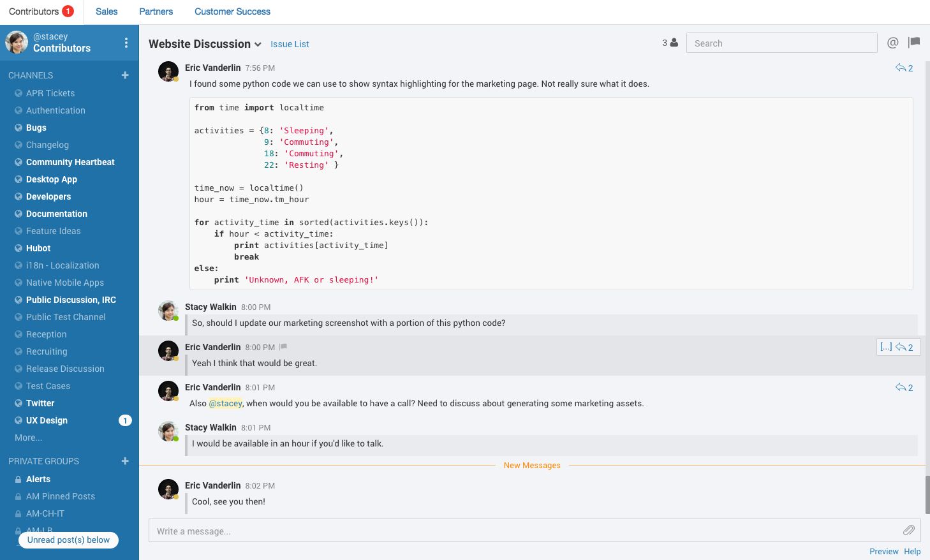View the channel member count icon
The image size is (930, 560).
click(x=670, y=43)
